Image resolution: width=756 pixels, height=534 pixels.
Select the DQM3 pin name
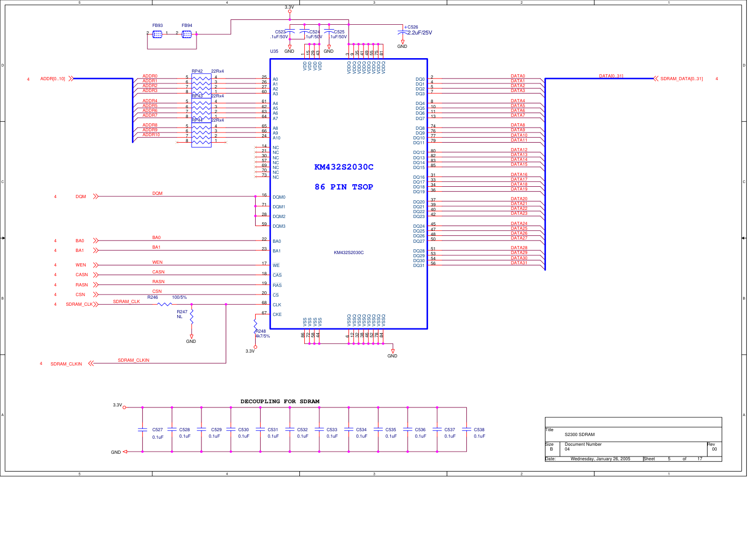tap(279, 226)
